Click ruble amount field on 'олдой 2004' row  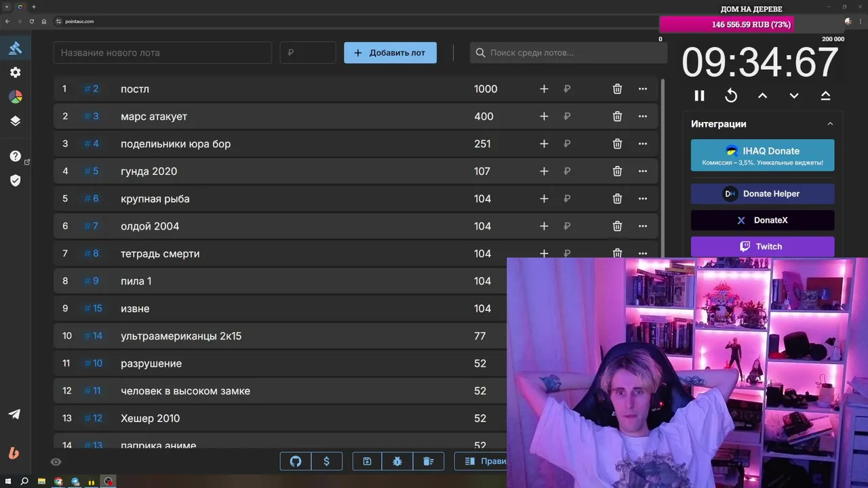(568, 226)
